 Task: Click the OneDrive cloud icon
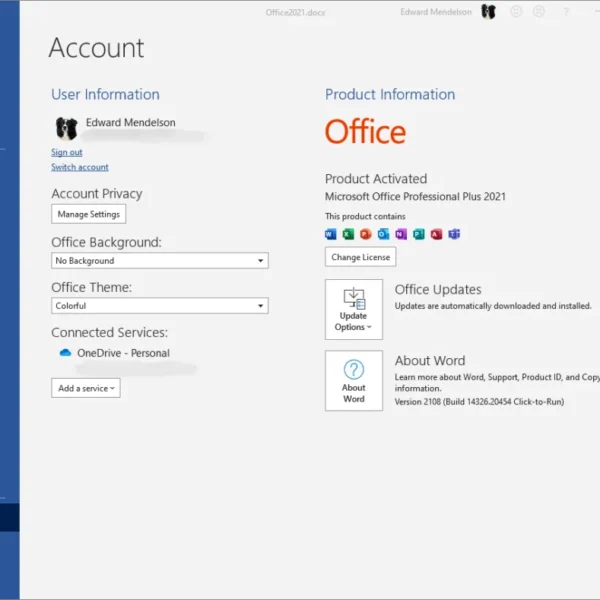65,352
